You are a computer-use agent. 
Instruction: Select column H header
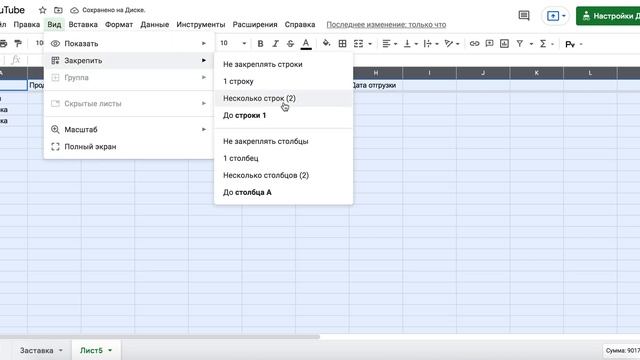coord(376,73)
